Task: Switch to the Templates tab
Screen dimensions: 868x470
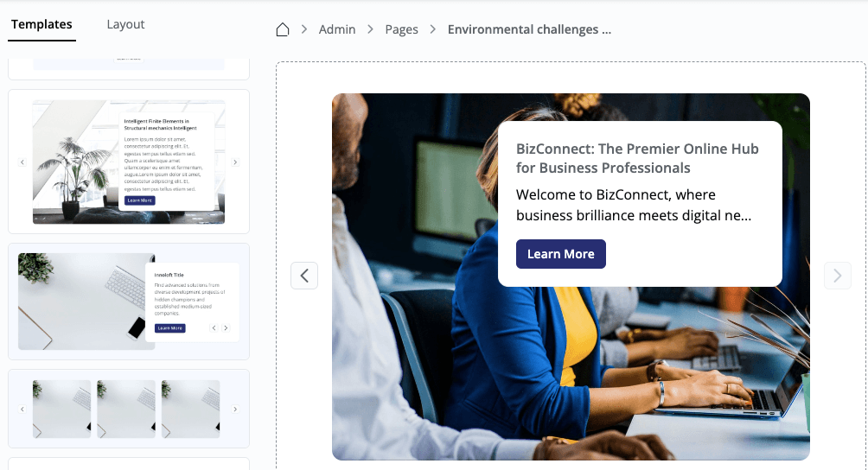Action: [41, 24]
